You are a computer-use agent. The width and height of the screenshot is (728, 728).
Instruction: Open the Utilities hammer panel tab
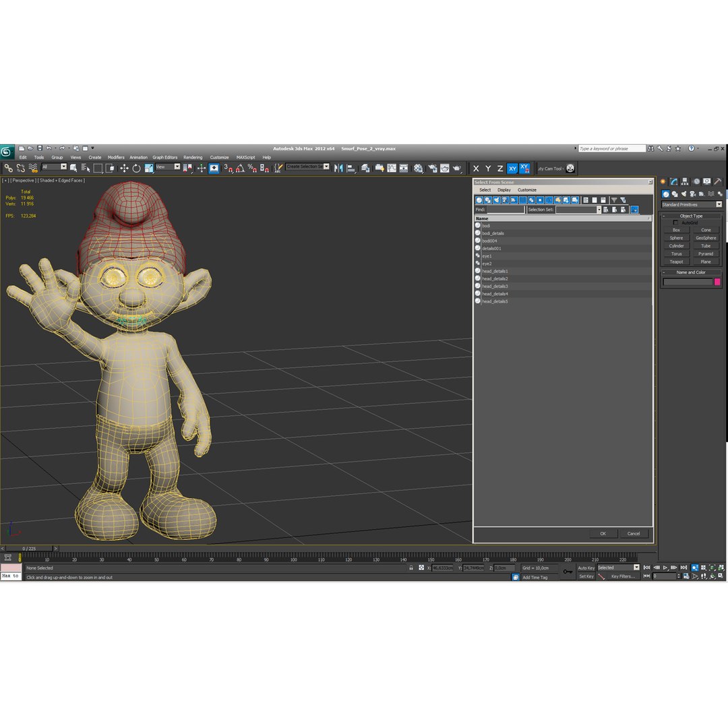[x=717, y=181]
